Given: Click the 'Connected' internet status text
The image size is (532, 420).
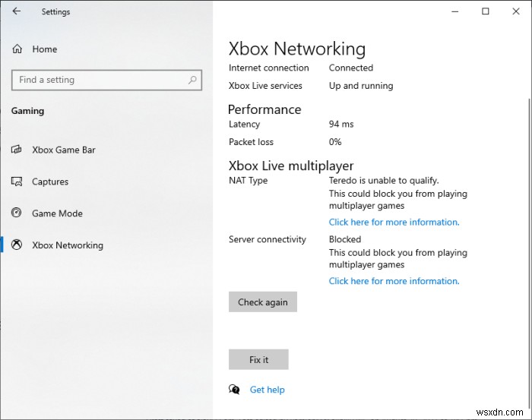Looking at the screenshot, I should pos(351,68).
